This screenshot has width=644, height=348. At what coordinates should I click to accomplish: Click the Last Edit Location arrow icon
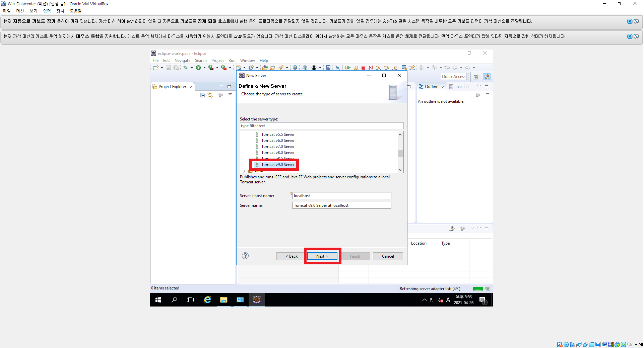point(447,68)
